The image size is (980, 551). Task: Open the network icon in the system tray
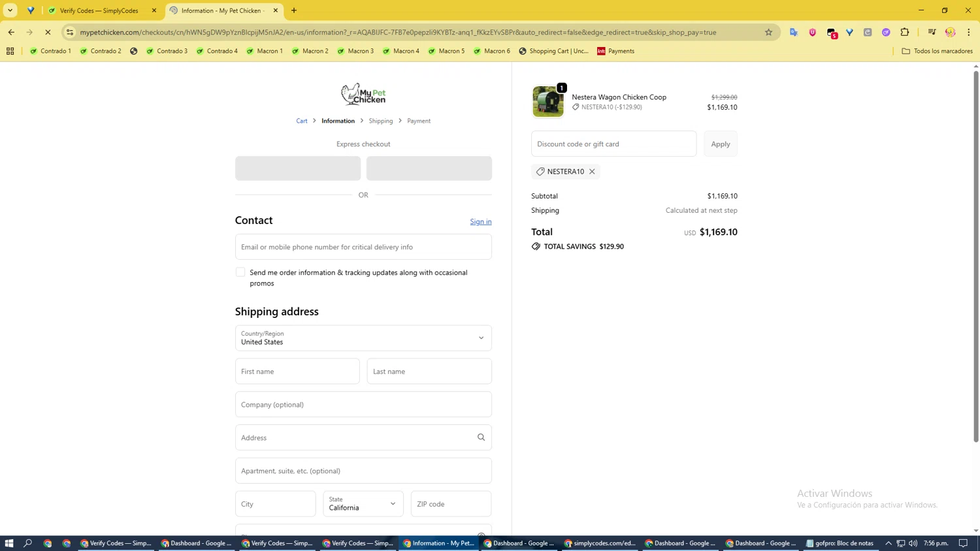[x=900, y=543]
